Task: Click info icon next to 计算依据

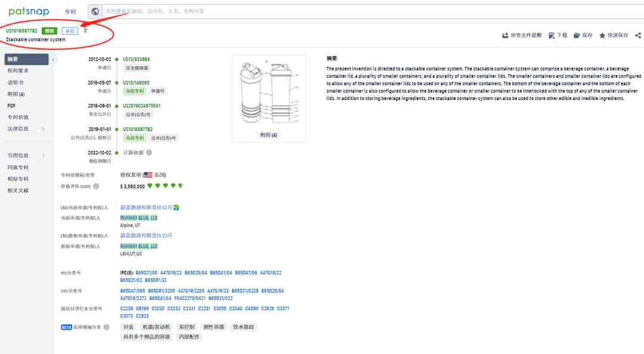Action: (149, 153)
